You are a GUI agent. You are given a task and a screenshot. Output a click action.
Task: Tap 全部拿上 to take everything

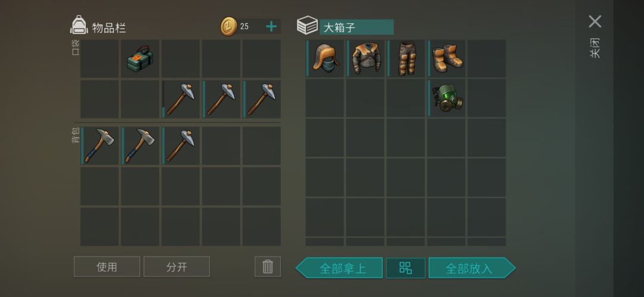tap(339, 268)
